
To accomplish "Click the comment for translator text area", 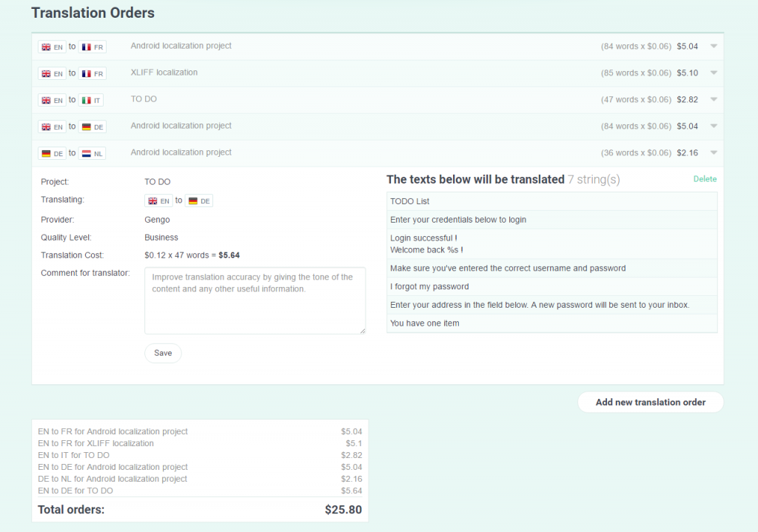I will pos(255,300).
